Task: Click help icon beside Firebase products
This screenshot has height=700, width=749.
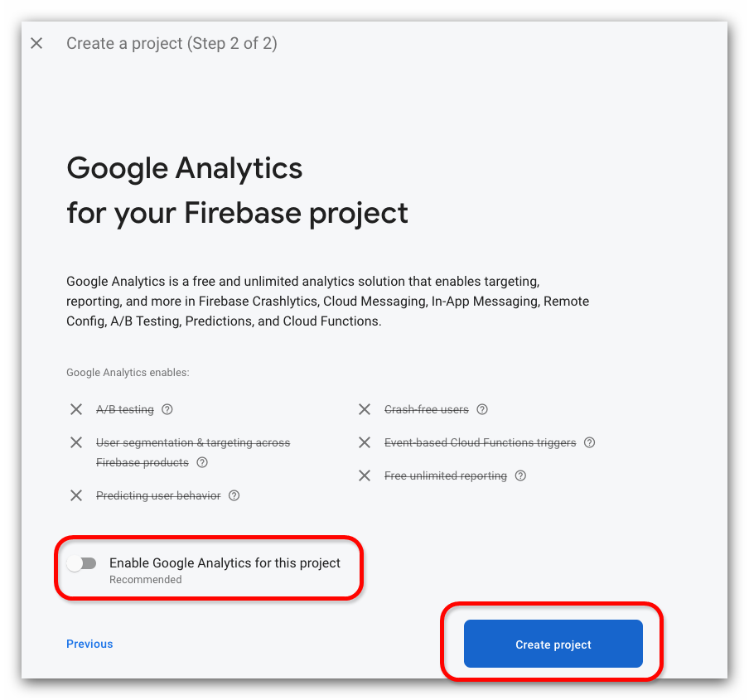Action: [x=202, y=462]
